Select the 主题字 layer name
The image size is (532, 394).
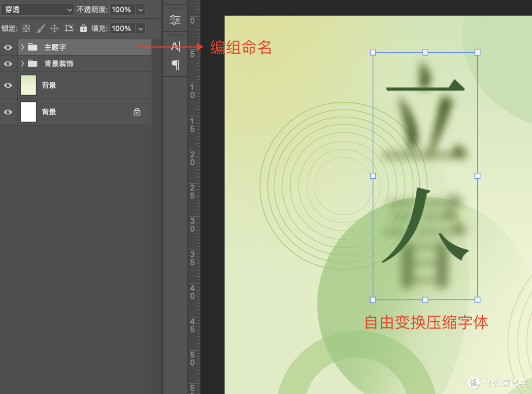point(55,47)
